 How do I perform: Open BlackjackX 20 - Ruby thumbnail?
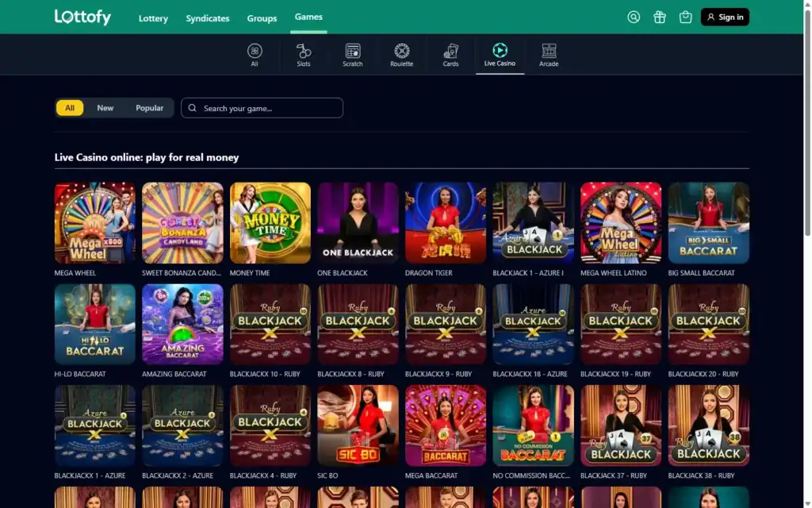coord(709,325)
